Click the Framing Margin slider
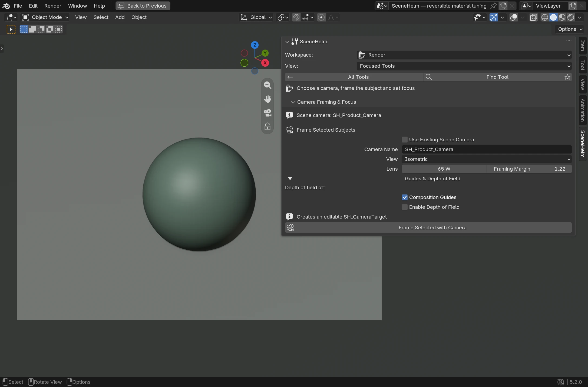 [x=529, y=169]
